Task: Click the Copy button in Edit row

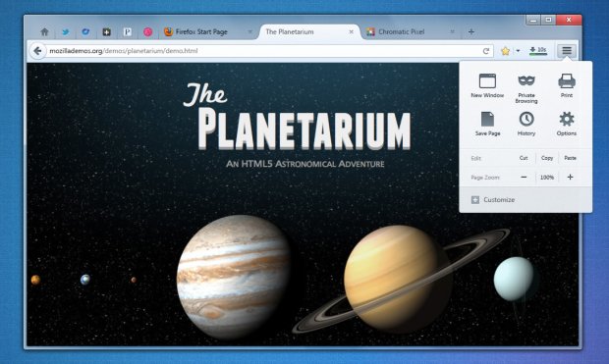Action: 547,158
